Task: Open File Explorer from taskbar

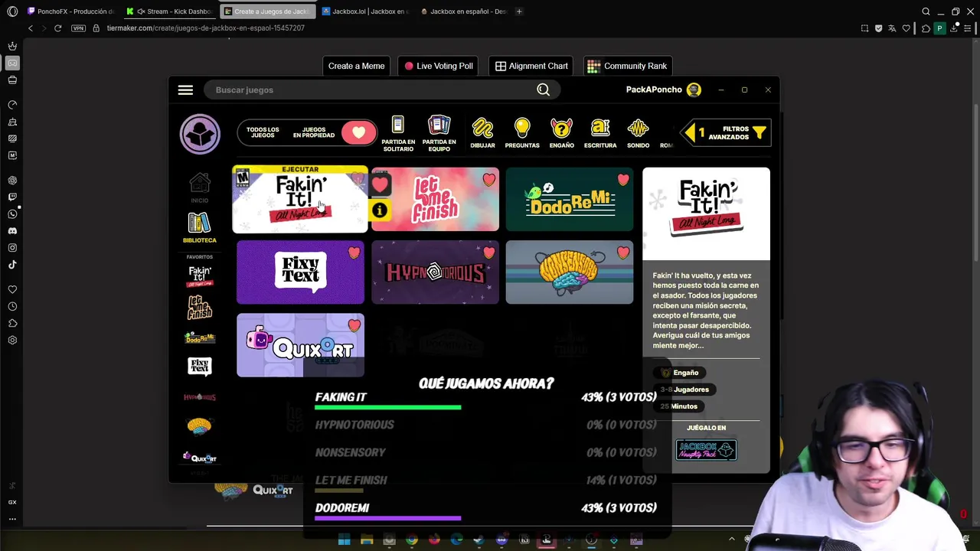Action: pyautogui.click(x=367, y=540)
